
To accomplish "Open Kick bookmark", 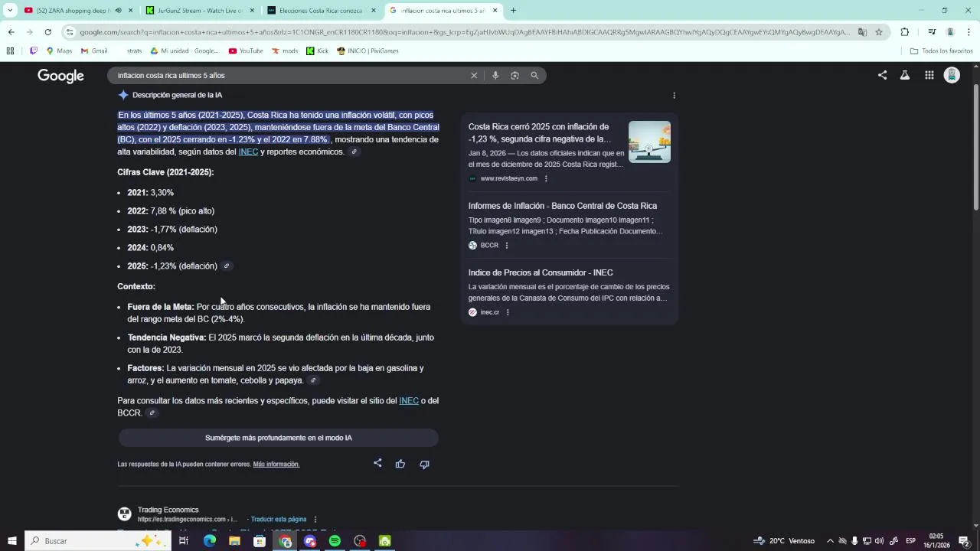I will (x=318, y=51).
